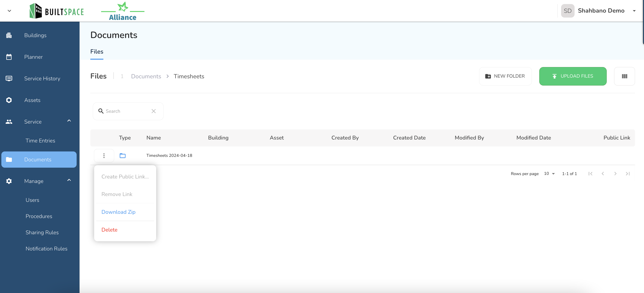Click the UPLOAD FILES button
Image resolution: width=644 pixels, height=293 pixels.
(x=573, y=76)
